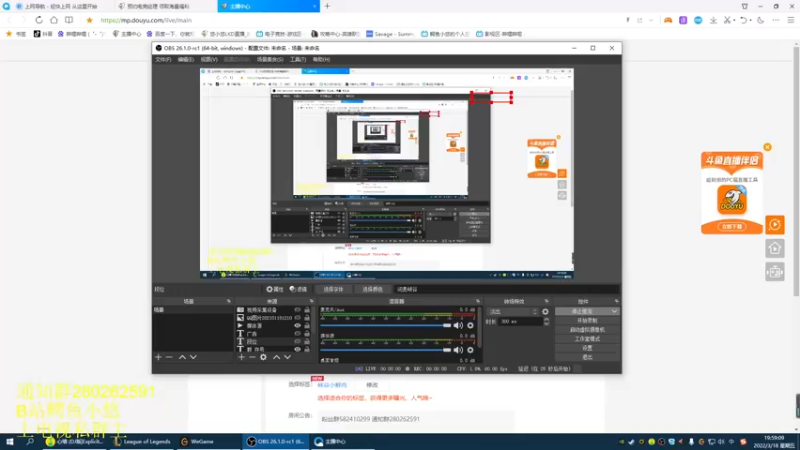
Task: Pop out the Sources dock panel
Action: 312,302
